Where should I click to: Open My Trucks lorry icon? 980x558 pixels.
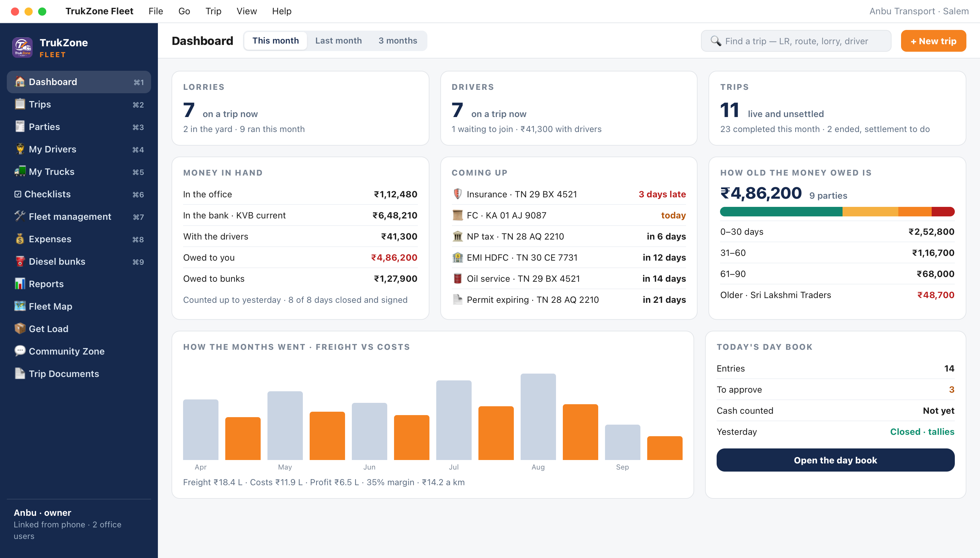(x=19, y=171)
